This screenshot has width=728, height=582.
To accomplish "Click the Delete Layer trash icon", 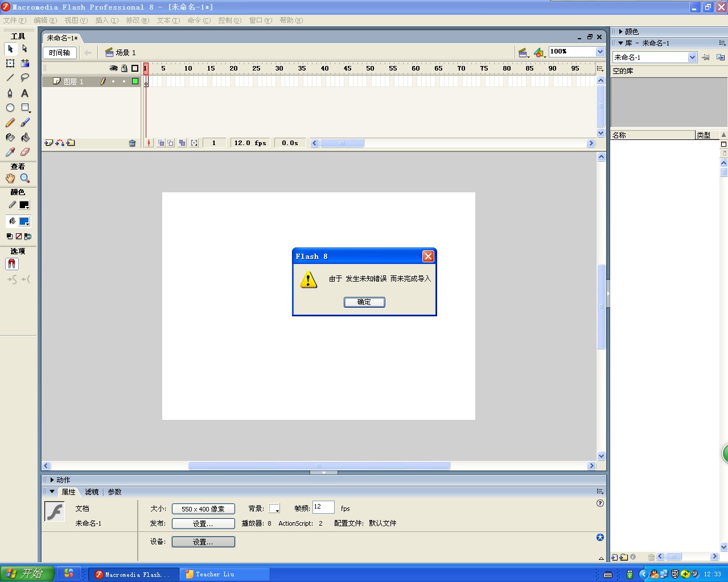I will (133, 143).
